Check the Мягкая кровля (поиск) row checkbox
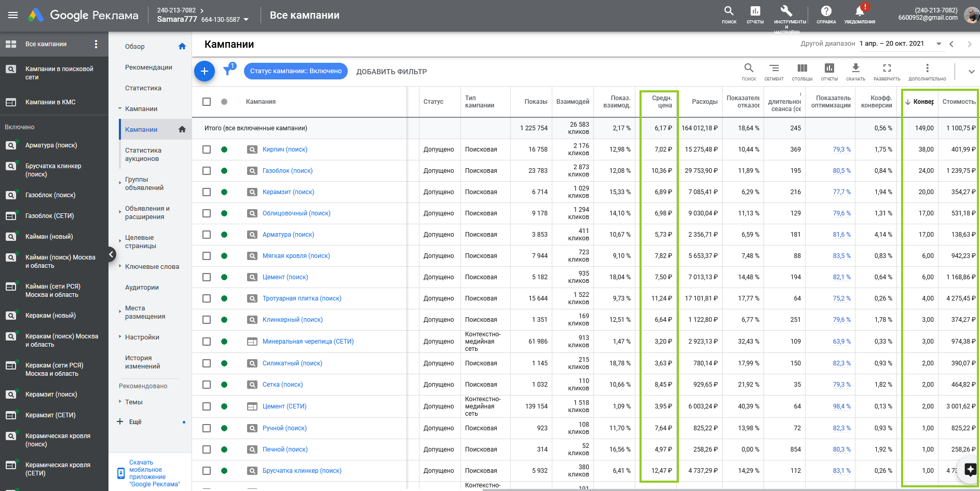 (x=207, y=256)
